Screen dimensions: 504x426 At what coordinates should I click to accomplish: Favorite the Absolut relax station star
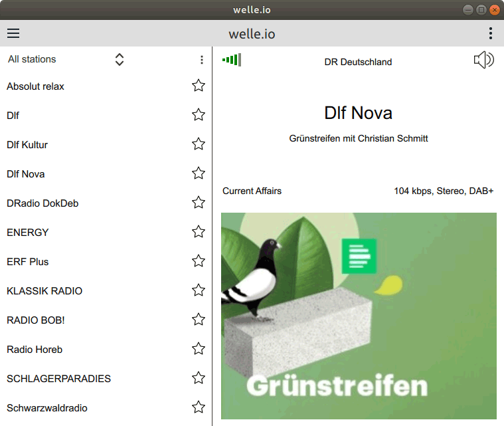[x=198, y=86]
